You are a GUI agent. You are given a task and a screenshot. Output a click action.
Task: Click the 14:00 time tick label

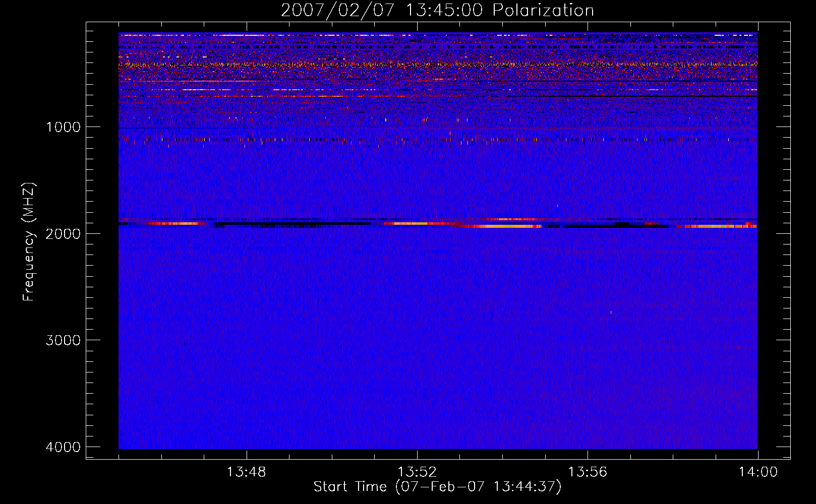(x=758, y=472)
